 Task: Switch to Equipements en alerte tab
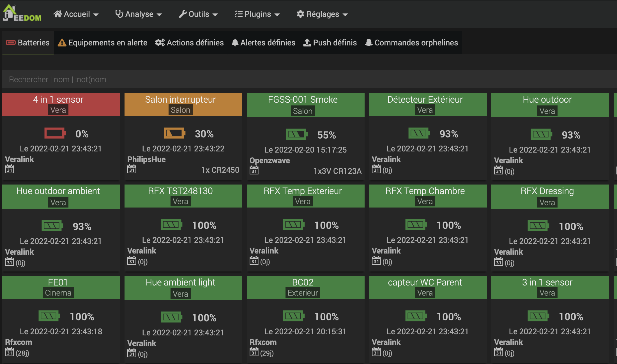point(102,43)
